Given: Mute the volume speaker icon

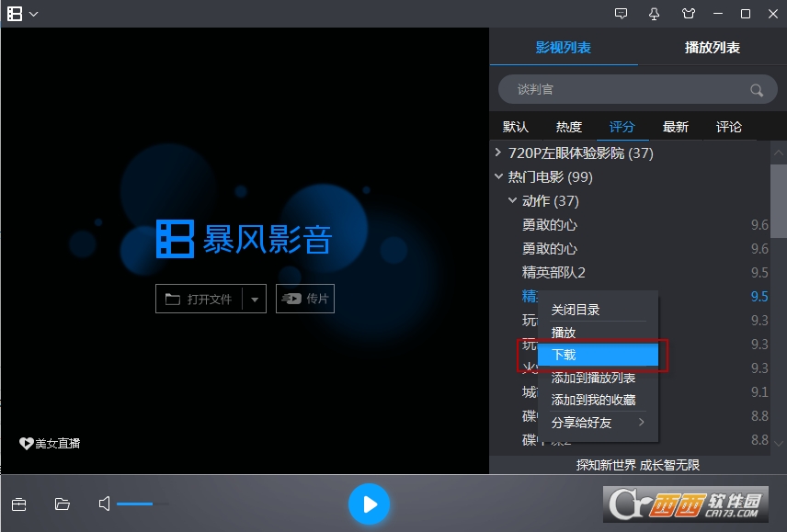Looking at the screenshot, I should coord(104,504).
